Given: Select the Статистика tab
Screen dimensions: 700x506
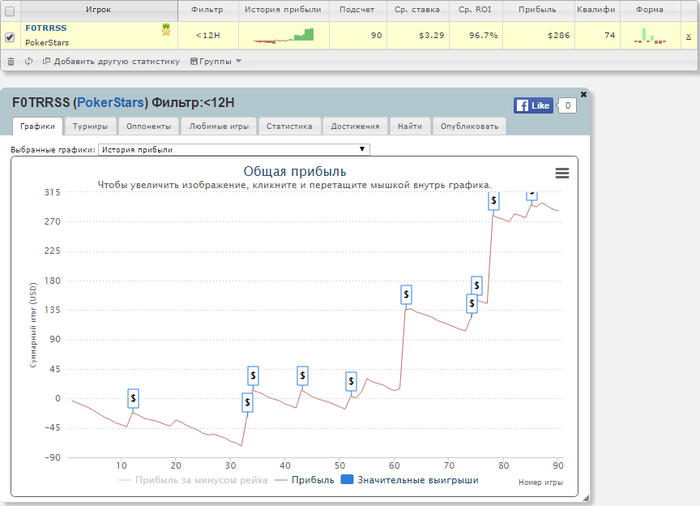Looking at the screenshot, I should tap(289, 126).
